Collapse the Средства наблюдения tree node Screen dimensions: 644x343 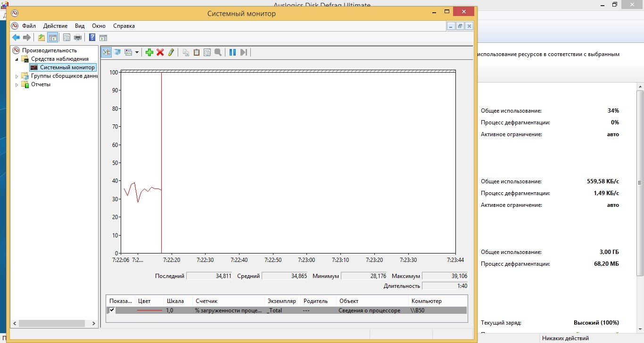pyautogui.click(x=17, y=59)
